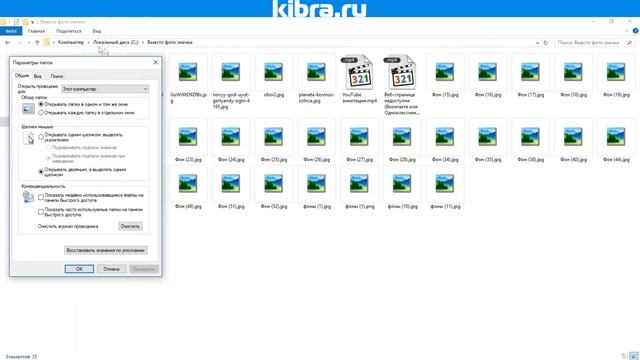Screen dimensions: 640x360
Task: Select file Фон (24).jpg
Action: click(x=231, y=140)
